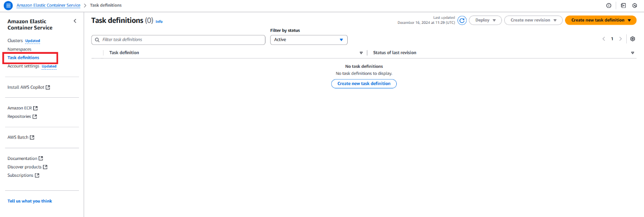This screenshot has height=217, width=644.
Task: Refresh the task definitions list
Action: point(462,20)
